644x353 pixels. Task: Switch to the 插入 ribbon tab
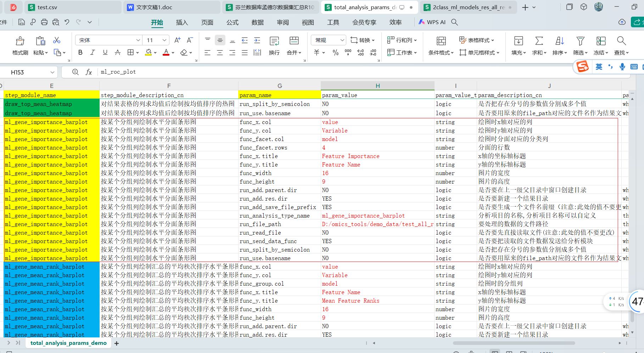[x=182, y=22]
